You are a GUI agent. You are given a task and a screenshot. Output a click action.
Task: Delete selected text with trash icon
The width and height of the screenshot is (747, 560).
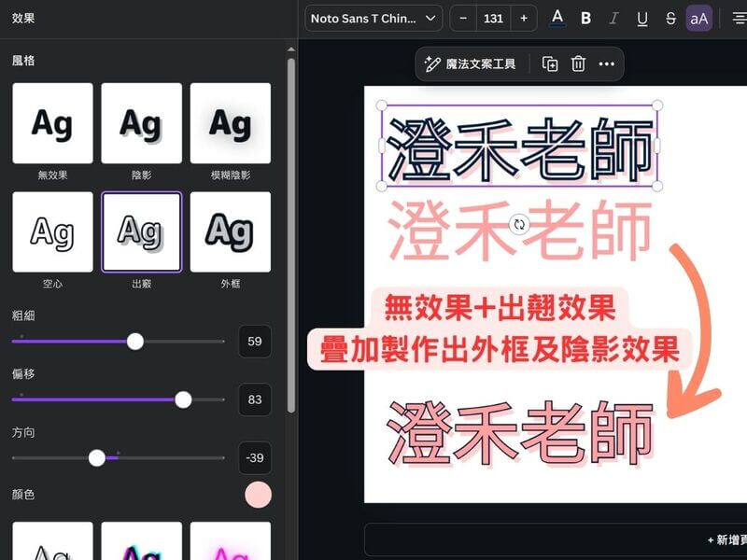[578, 63]
